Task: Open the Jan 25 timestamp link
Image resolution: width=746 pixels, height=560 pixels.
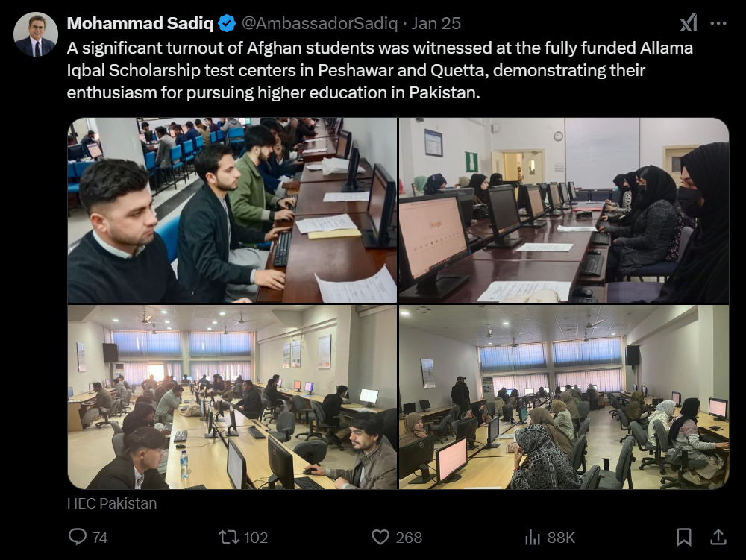Action: 436,23
